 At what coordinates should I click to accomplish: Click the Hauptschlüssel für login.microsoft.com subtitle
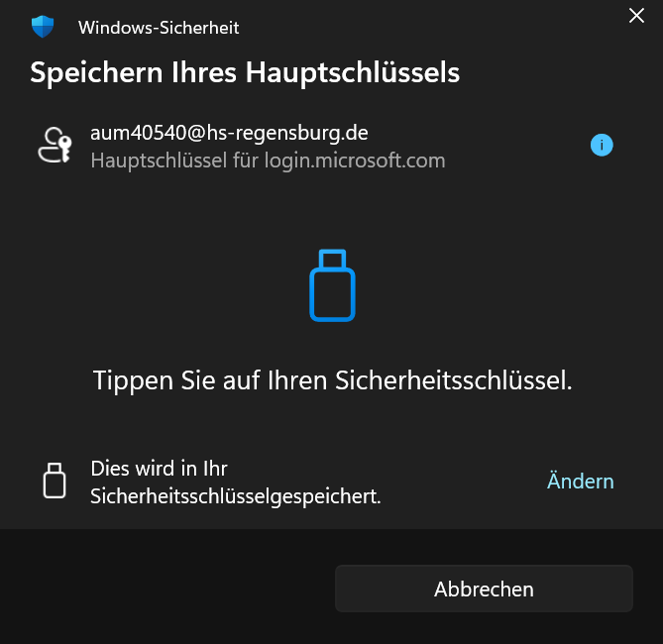tap(269, 161)
